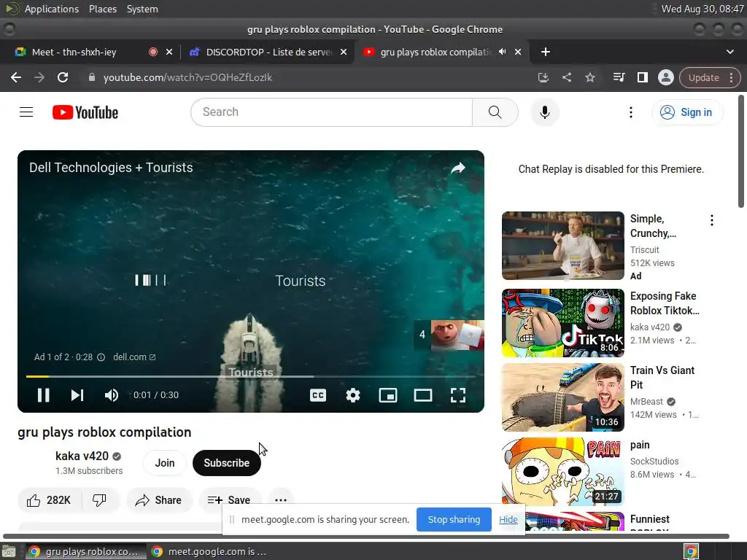Visit dell.com advertiser link
This screenshot has height=560, width=747.
click(x=134, y=357)
